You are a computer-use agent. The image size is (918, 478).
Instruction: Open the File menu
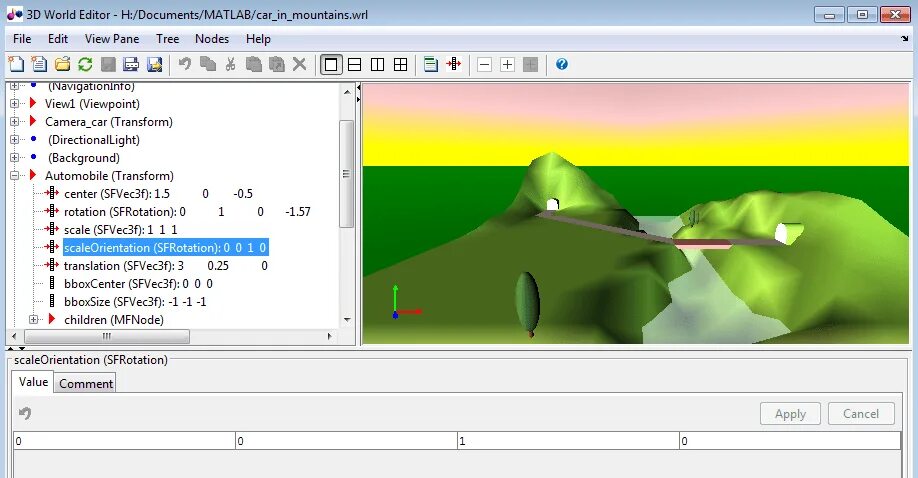tap(22, 39)
